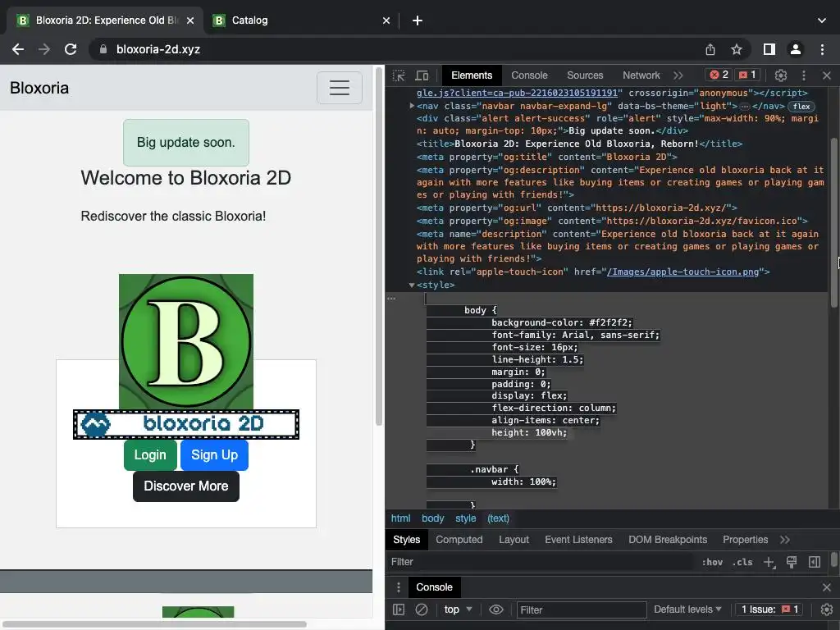Add a new style rule with plus icon

coord(769,562)
